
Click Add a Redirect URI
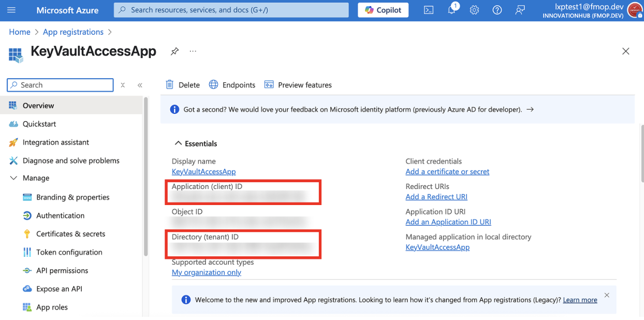click(x=436, y=197)
